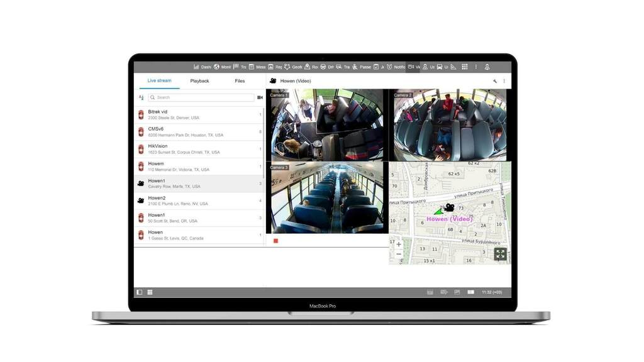This screenshot has width=644, height=362.
Task: Open the Howen (Video) panel three-dot menu
Action: 504,81
